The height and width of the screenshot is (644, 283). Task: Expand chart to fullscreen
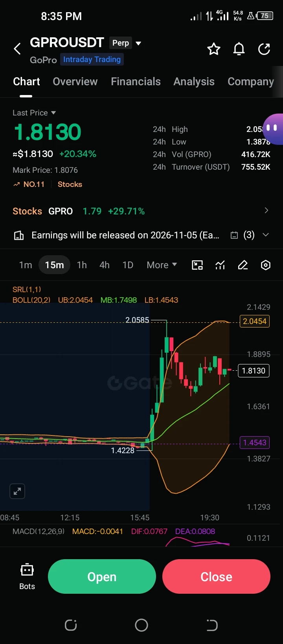[17, 491]
